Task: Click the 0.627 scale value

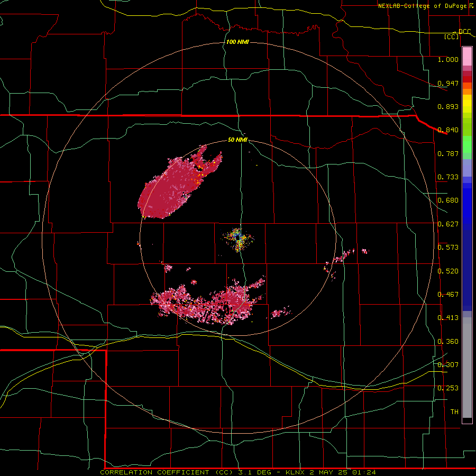Action: 448,224
